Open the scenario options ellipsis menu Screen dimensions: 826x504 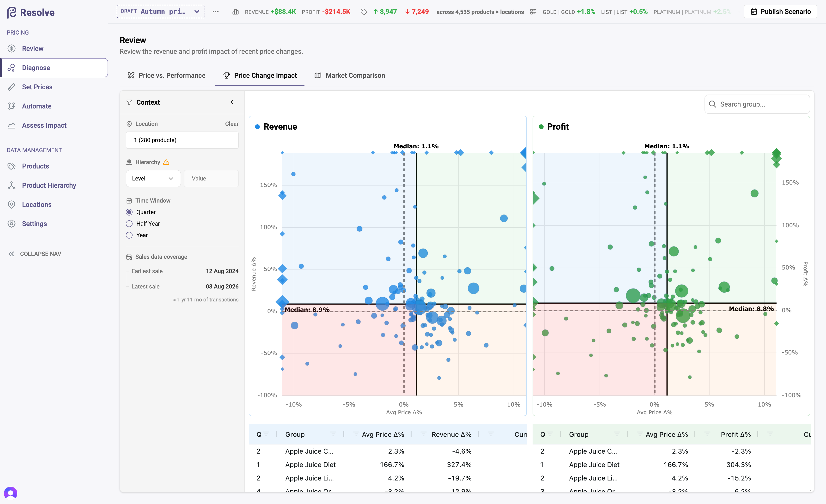(216, 12)
